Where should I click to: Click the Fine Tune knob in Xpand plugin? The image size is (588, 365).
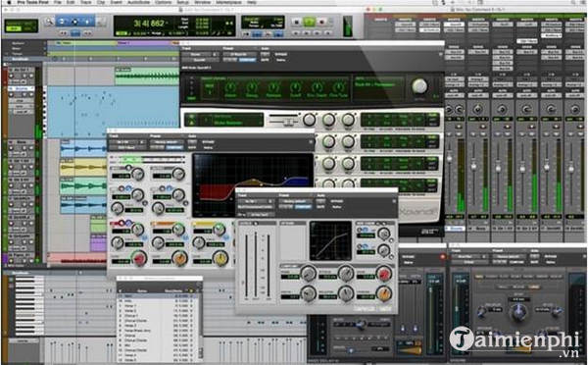pyautogui.click(x=339, y=88)
